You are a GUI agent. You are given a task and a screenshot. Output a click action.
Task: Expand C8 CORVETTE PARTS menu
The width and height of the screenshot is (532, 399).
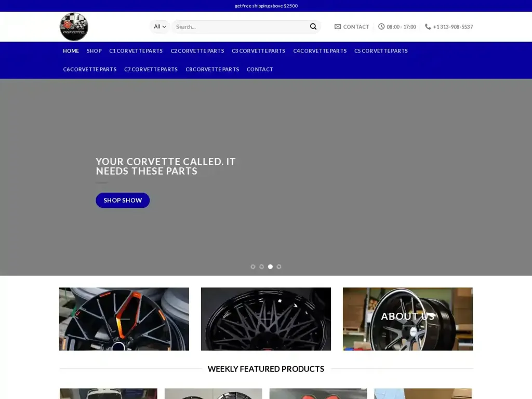point(212,69)
